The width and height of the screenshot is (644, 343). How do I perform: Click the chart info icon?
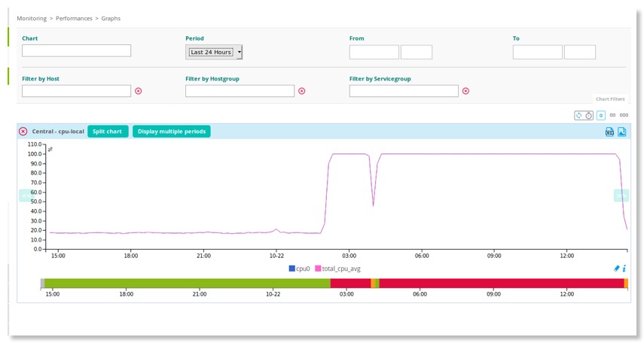click(624, 268)
